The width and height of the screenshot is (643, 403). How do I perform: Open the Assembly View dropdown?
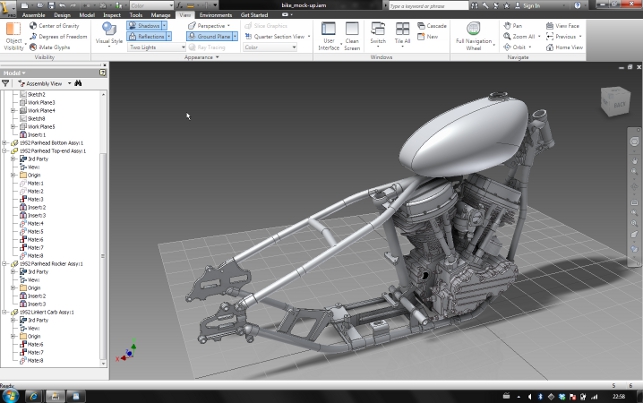pyautogui.click(x=43, y=84)
